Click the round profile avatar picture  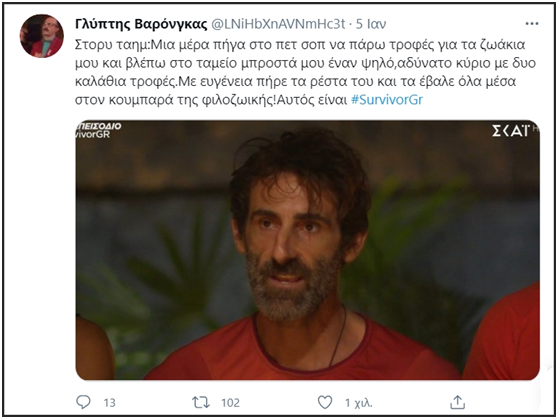point(42,36)
